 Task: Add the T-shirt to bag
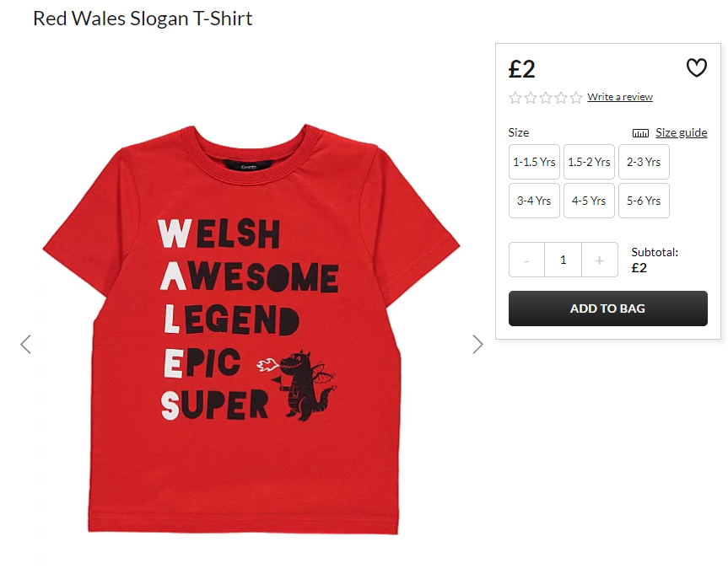607,308
